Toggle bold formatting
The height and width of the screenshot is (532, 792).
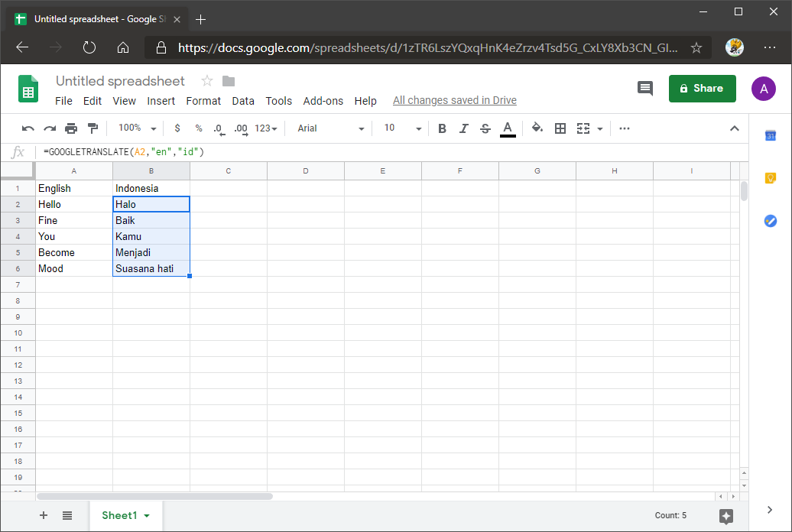pyautogui.click(x=442, y=128)
